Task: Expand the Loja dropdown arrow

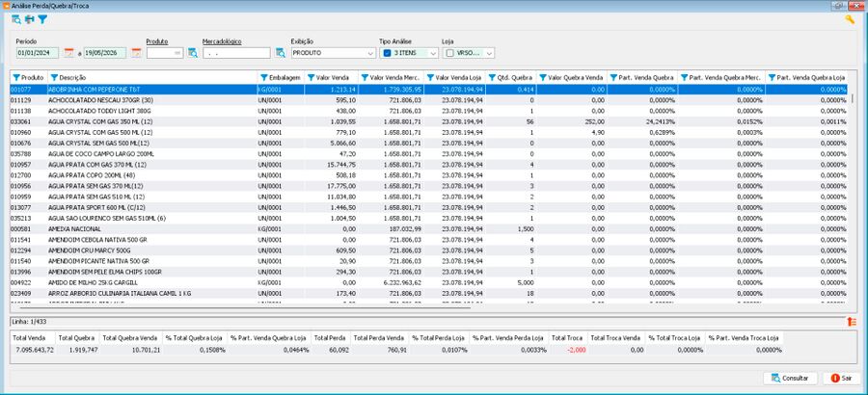Action: [489, 53]
